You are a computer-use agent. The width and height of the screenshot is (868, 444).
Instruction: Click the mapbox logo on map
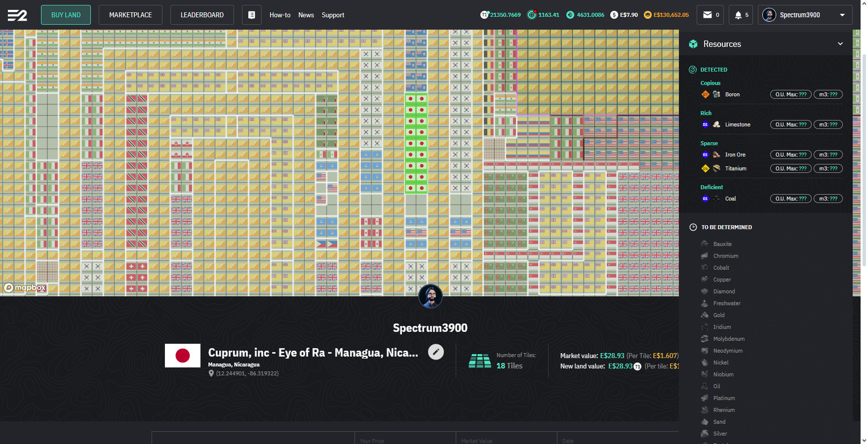coord(26,287)
